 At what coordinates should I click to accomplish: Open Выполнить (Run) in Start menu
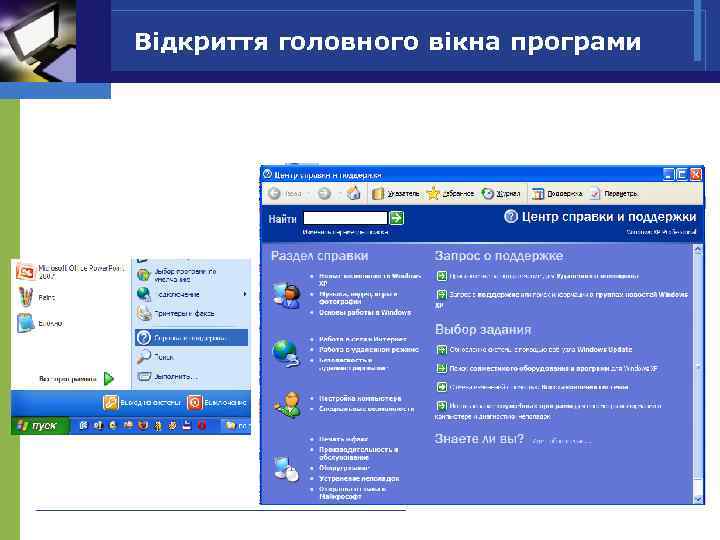tap(168, 377)
